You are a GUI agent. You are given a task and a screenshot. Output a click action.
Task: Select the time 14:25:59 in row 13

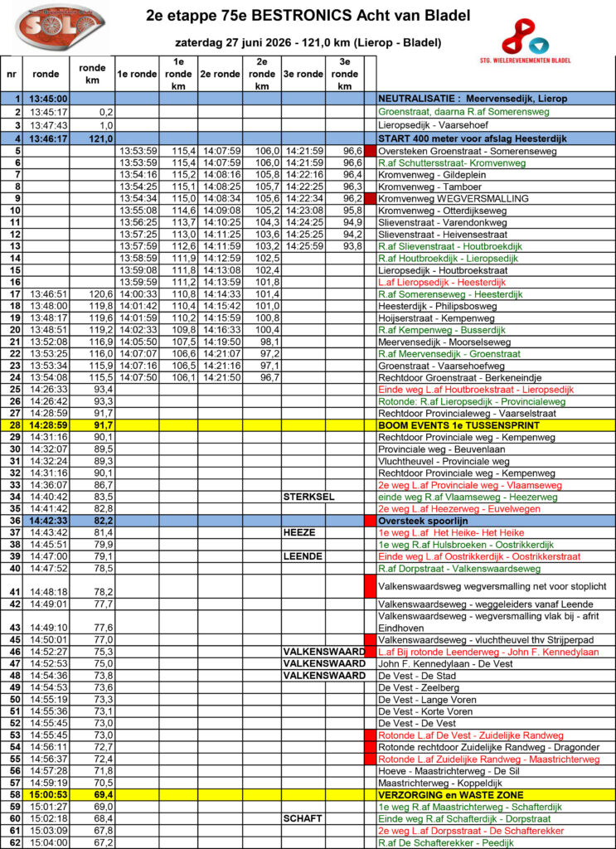point(303,246)
